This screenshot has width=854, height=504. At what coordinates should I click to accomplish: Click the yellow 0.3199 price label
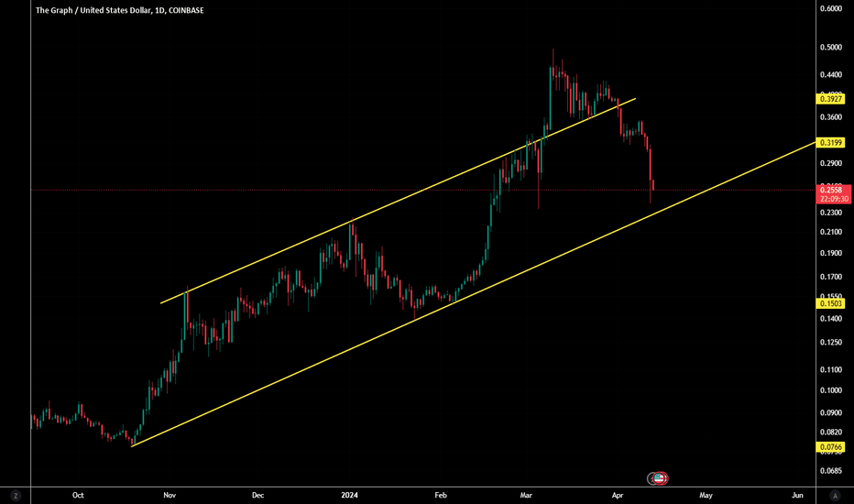tap(830, 143)
